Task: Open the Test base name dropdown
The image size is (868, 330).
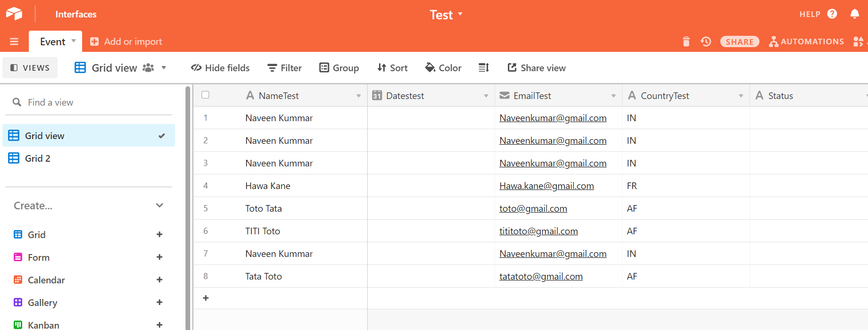Action: tap(446, 15)
